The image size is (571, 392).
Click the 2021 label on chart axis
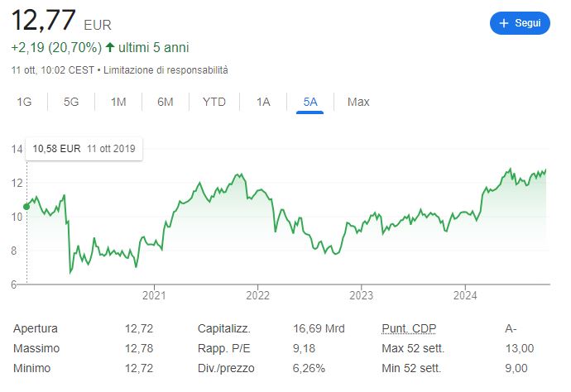click(x=155, y=295)
